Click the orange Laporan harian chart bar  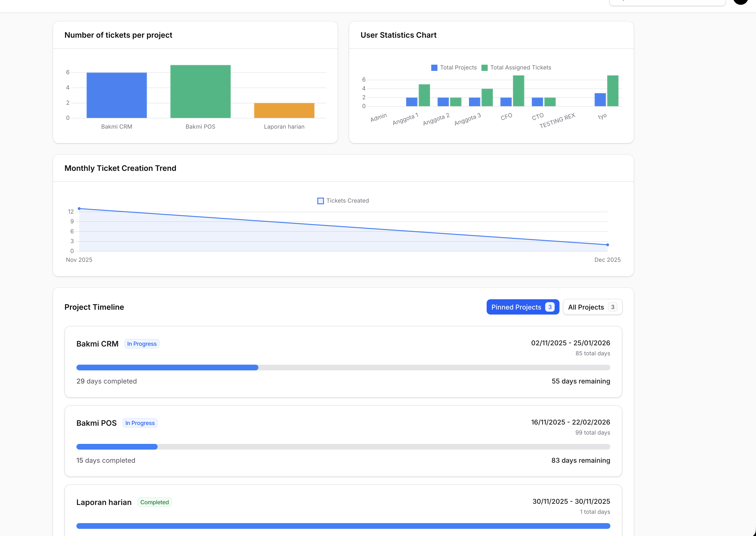(x=284, y=110)
